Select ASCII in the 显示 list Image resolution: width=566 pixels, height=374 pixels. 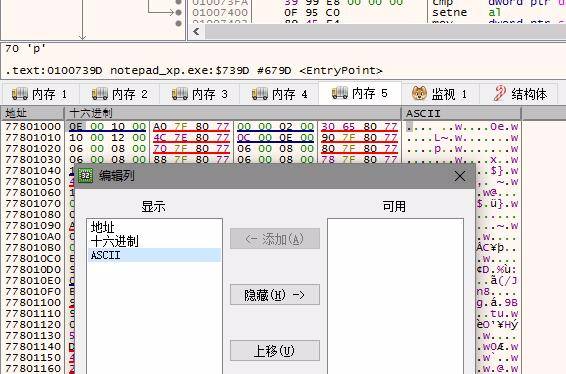pos(154,255)
